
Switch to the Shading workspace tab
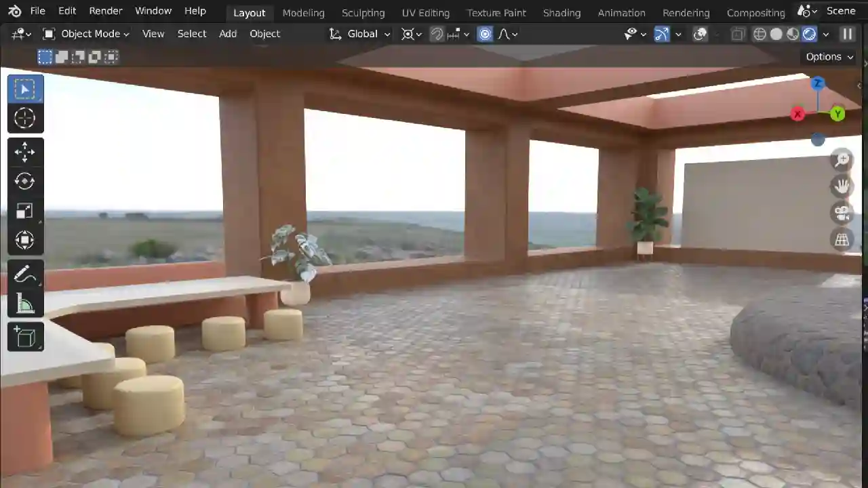point(561,12)
